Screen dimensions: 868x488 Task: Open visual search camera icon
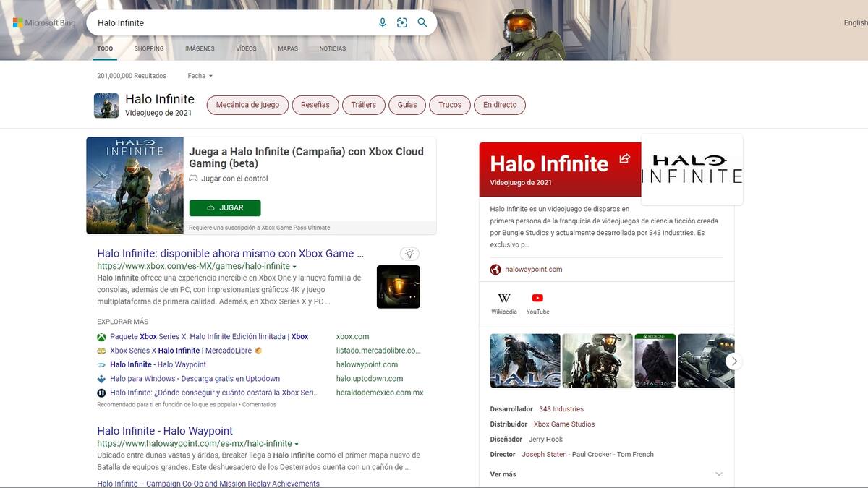coord(402,23)
